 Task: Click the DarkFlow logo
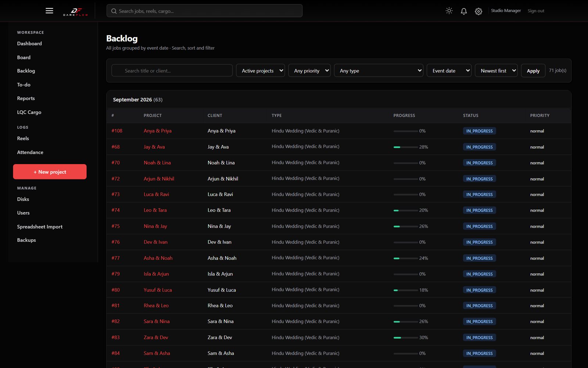point(75,11)
